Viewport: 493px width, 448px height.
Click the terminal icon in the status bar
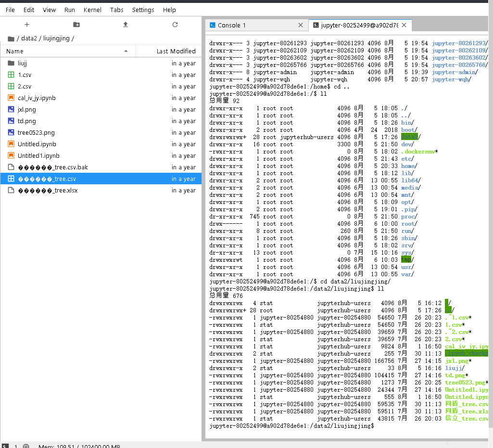tap(5, 446)
